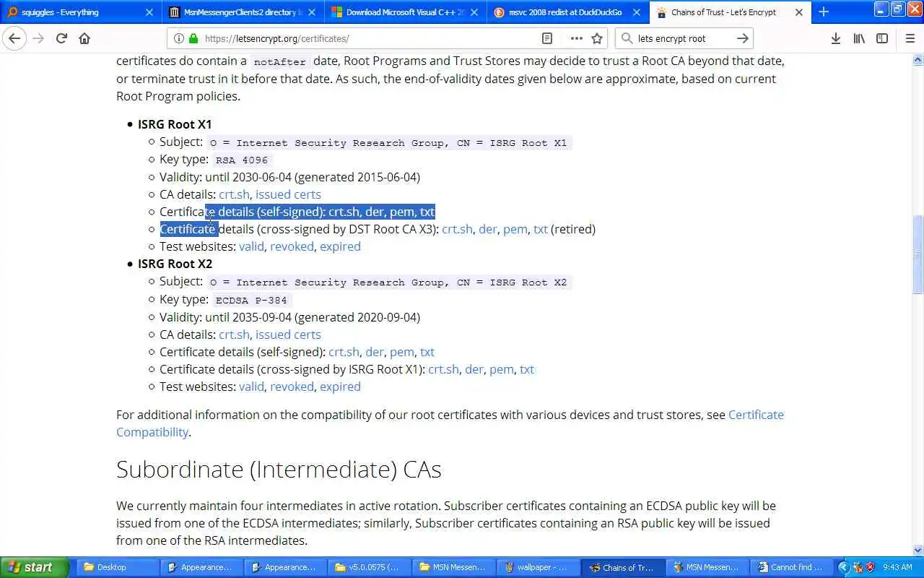Click scrollbar up arrow of the page
924x578 pixels.
[x=918, y=59]
